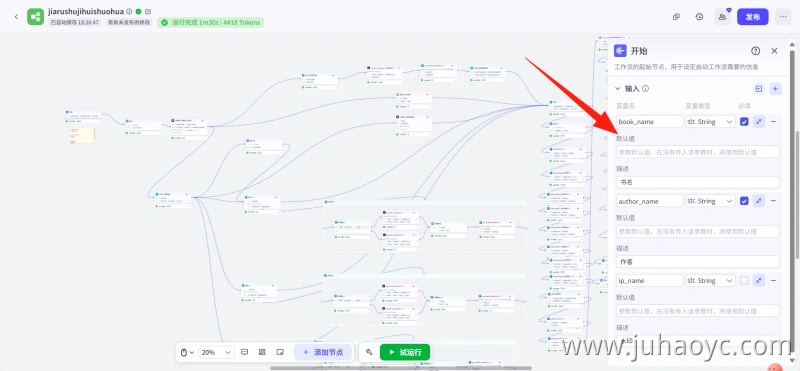Open the 20% zoom level dropdown
This screenshot has height=371, width=800.
coord(216,352)
